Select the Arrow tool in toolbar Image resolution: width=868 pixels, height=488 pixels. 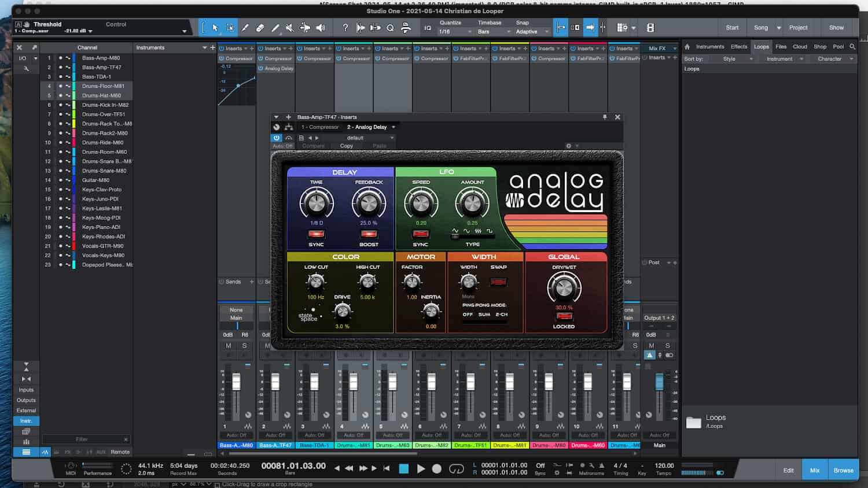pos(215,27)
